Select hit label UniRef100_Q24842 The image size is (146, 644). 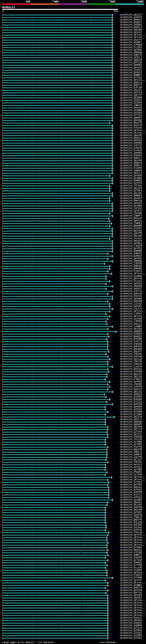click(131, 382)
